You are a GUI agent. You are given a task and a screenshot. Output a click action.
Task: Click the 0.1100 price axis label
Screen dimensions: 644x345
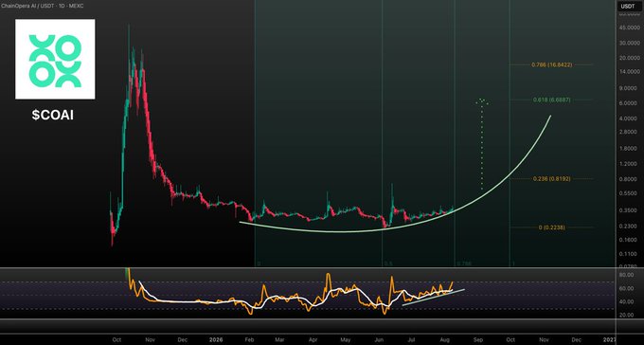[630, 255]
